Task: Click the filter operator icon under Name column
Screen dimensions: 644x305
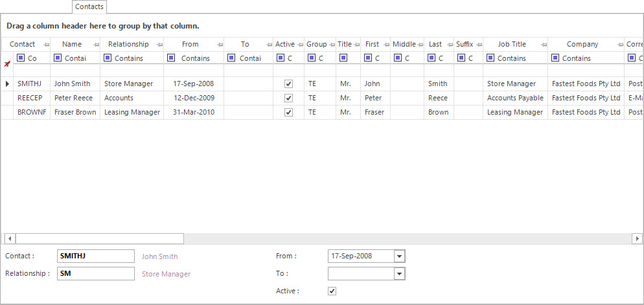Action: point(58,58)
